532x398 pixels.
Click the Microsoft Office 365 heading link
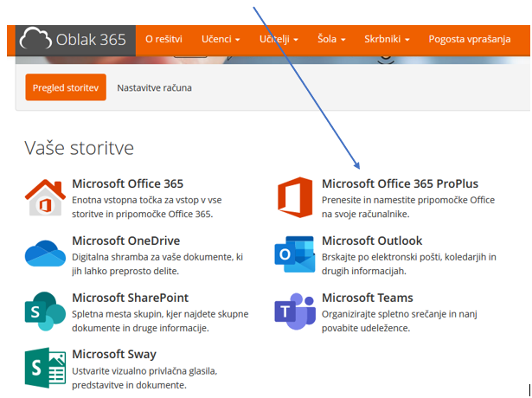(127, 183)
